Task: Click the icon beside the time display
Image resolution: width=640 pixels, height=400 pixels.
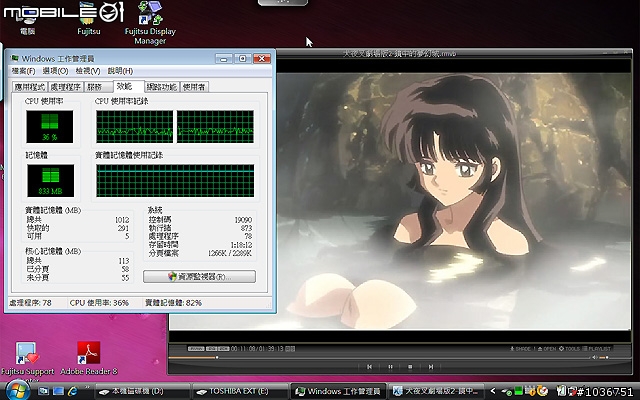Action: [x=290, y=349]
